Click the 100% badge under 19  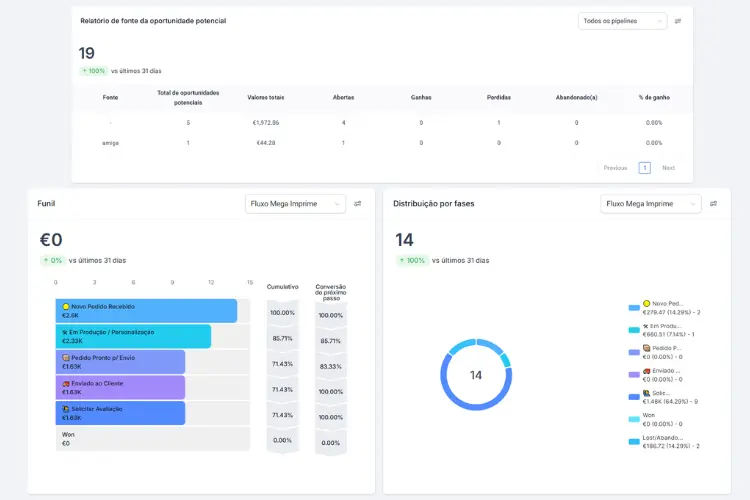(93, 71)
